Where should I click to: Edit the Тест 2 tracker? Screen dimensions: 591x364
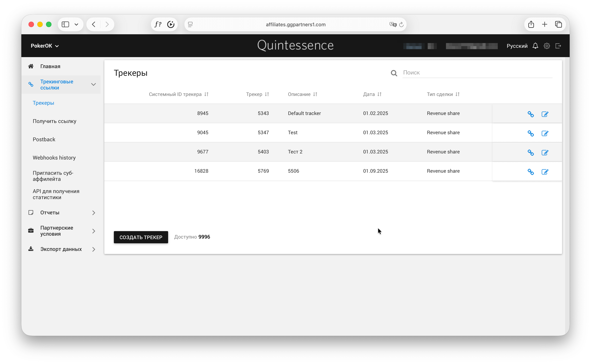coord(545,153)
